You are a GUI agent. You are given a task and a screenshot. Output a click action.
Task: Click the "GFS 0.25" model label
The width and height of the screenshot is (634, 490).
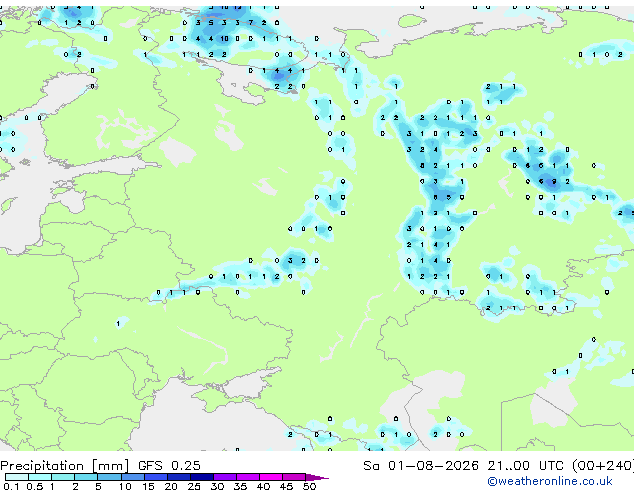coord(169,466)
